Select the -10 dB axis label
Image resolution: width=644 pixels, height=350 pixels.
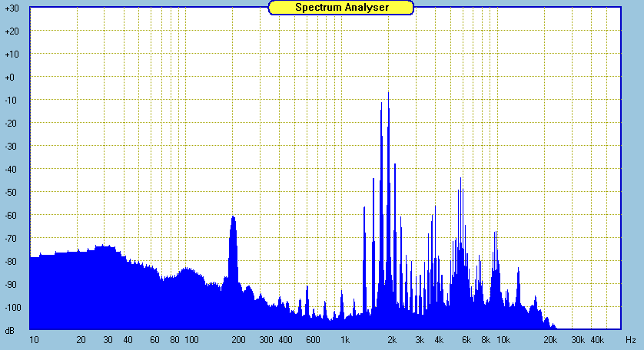coord(12,100)
